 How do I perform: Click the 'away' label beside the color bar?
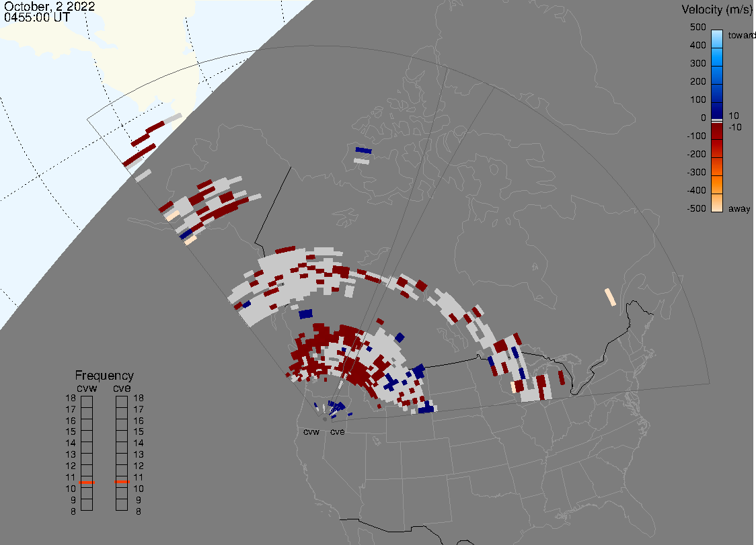[739, 208]
